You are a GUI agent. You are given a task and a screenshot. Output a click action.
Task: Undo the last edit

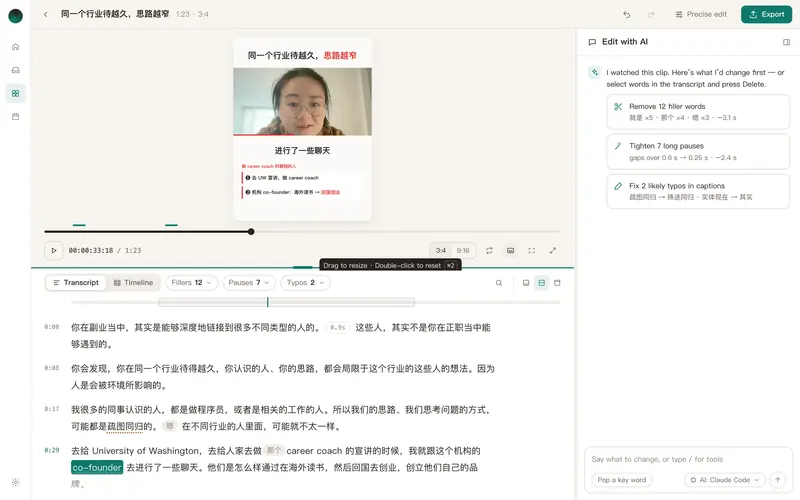tap(627, 14)
